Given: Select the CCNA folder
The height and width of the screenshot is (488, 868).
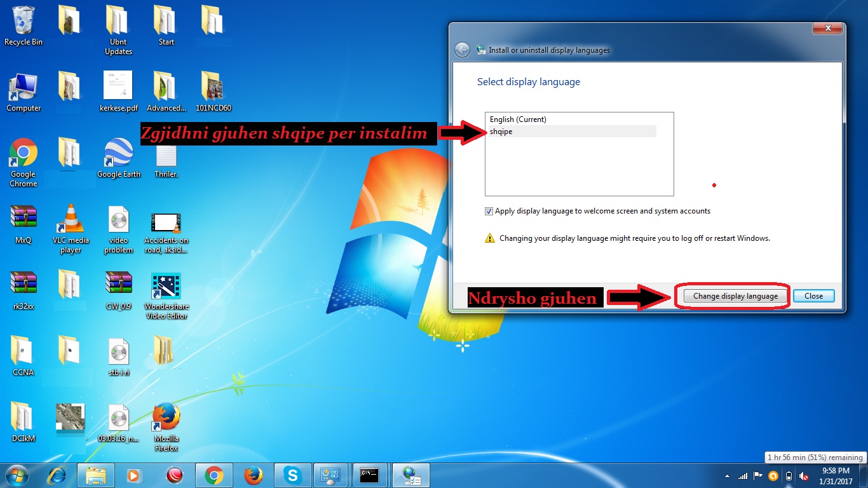Looking at the screenshot, I should (24, 356).
